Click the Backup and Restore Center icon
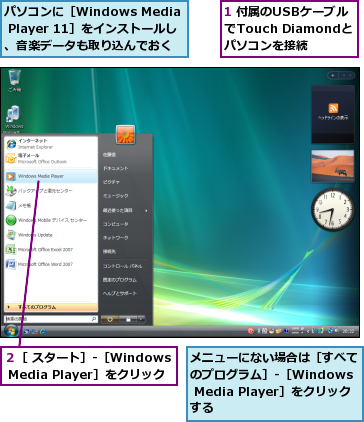This screenshot has width=364, height=422. tap(11, 191)
